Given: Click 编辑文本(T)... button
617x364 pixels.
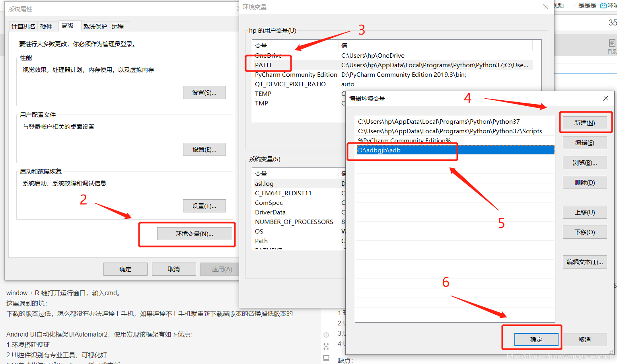Looking at the screenshot, I should pos(585,262).
